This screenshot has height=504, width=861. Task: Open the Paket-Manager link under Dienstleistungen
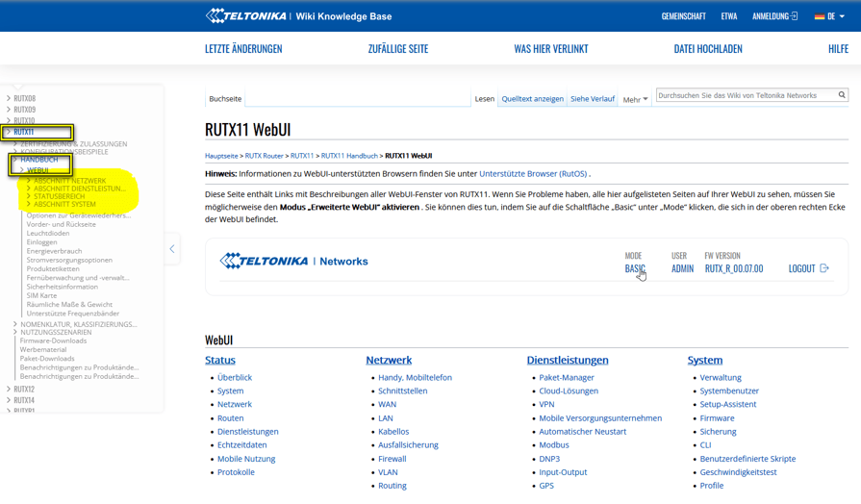567,378
